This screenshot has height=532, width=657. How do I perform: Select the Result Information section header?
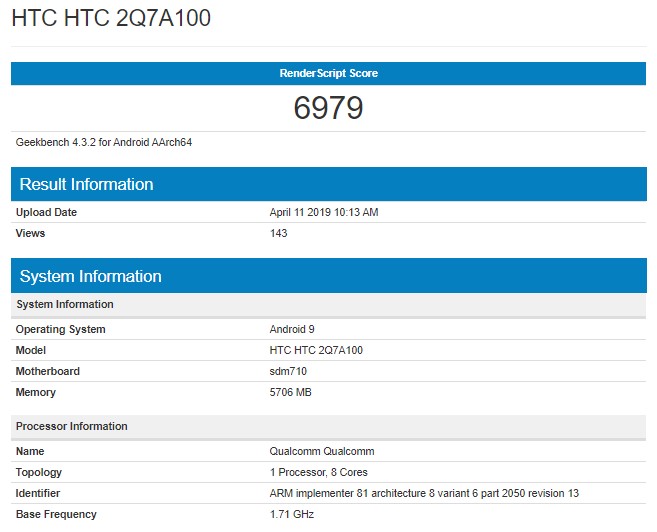87,184
